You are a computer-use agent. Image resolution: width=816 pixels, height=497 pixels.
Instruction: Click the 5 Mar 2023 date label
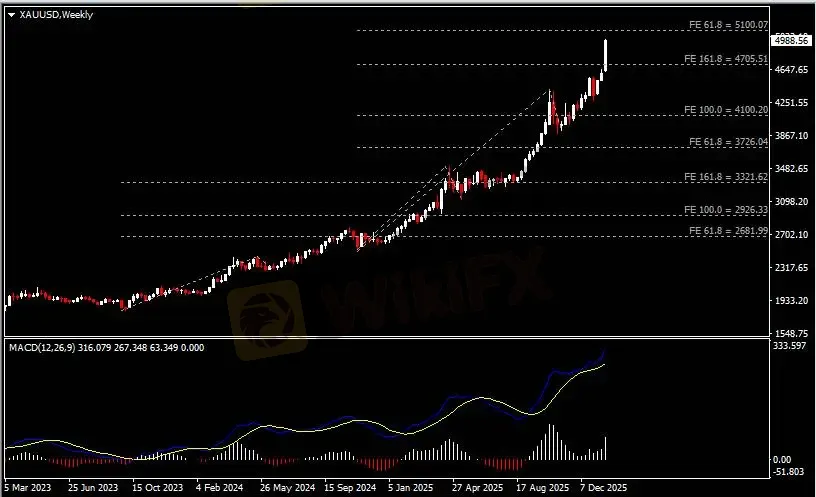pyautogui.click(x=28, y=488)
